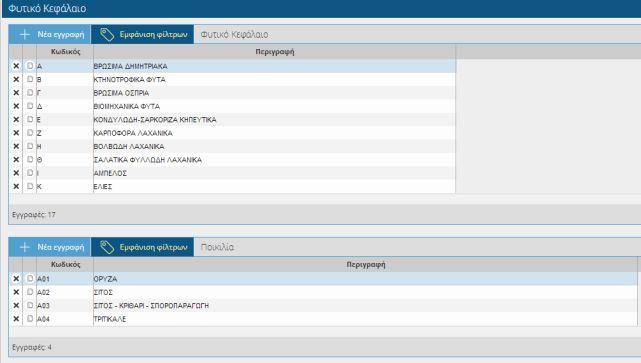Viewport: 641px width, 363px height.
Task: Delete variety ΤΡΙΤΙΚΑΛΕ with X icon
Action: [16, 319]
